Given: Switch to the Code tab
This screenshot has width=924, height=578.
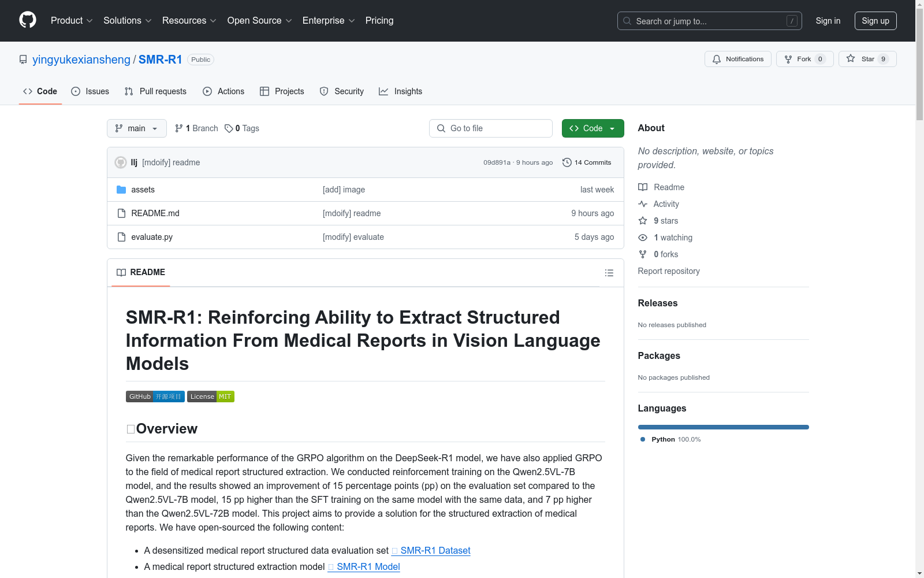Looking at the screenshot, I should pos(40,91).
